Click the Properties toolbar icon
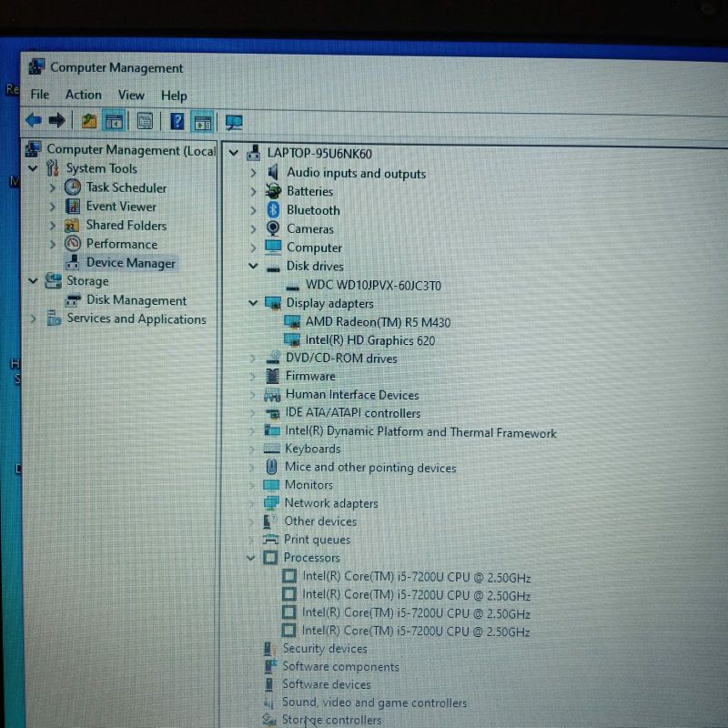This screenshot has height=728, width=728. (x=145, y=121)
